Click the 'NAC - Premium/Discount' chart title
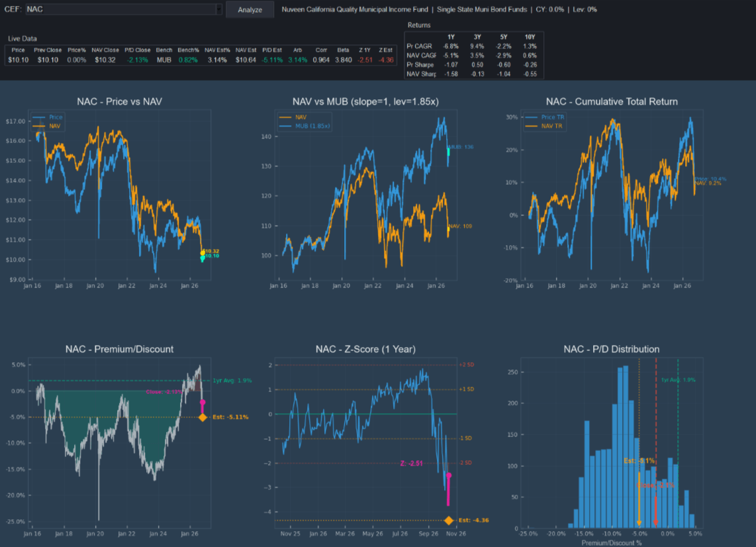Image resolution: width=756 pixels, height=547 pixels. click(x=120, y=349)
